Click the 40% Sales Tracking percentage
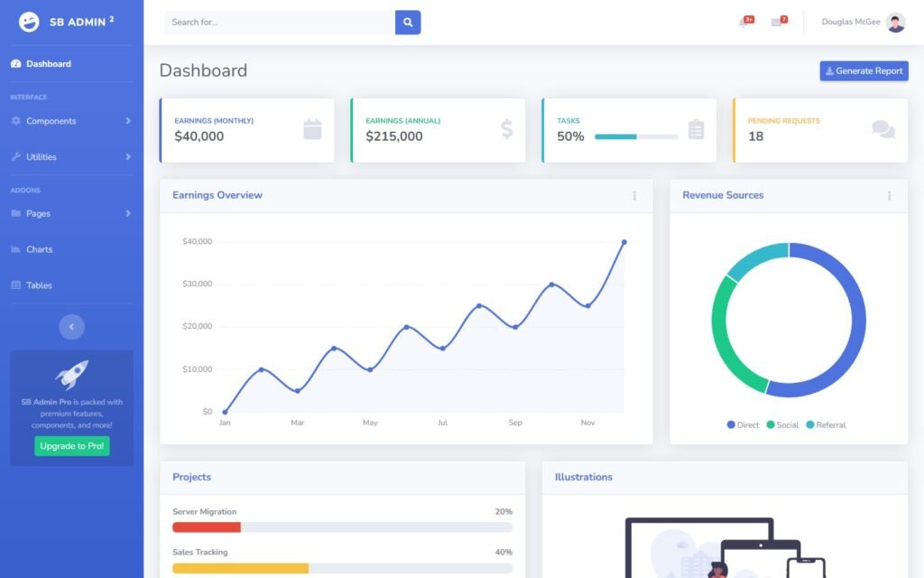 [504, 552]
